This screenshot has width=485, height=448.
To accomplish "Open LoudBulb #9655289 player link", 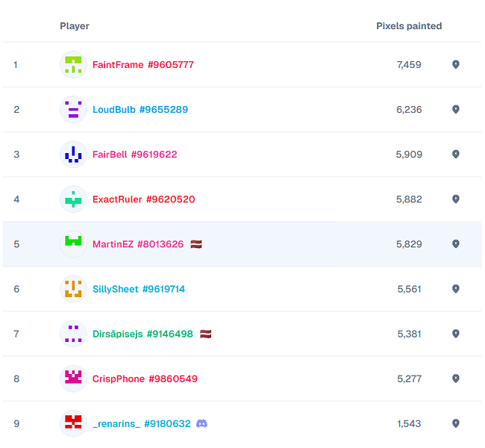I will 140,110.
